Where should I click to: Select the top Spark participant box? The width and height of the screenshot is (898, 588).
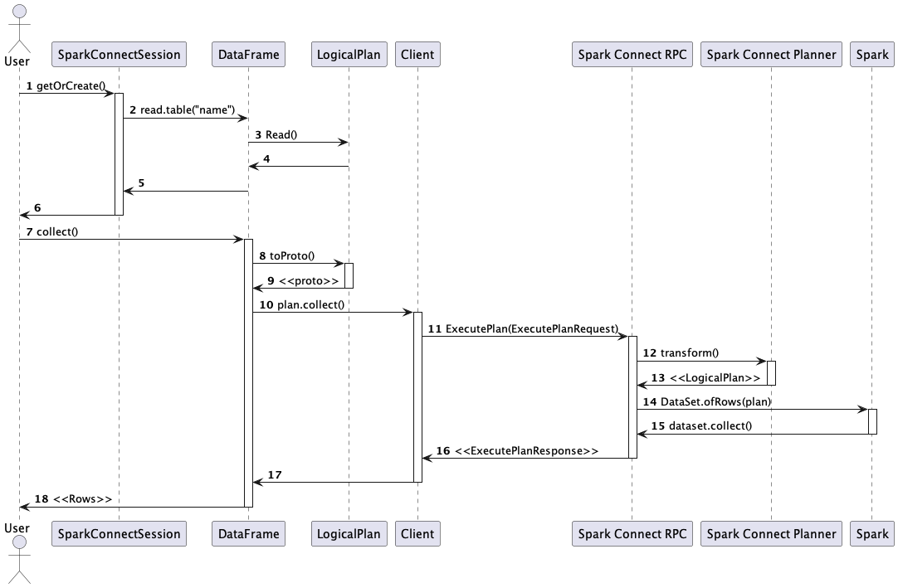(x=872, y=55)
